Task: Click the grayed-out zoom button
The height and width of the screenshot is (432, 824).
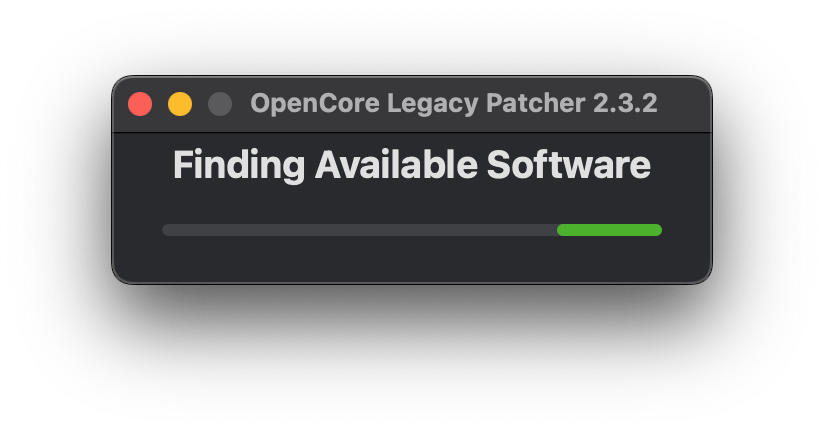Action: [219, 104]
